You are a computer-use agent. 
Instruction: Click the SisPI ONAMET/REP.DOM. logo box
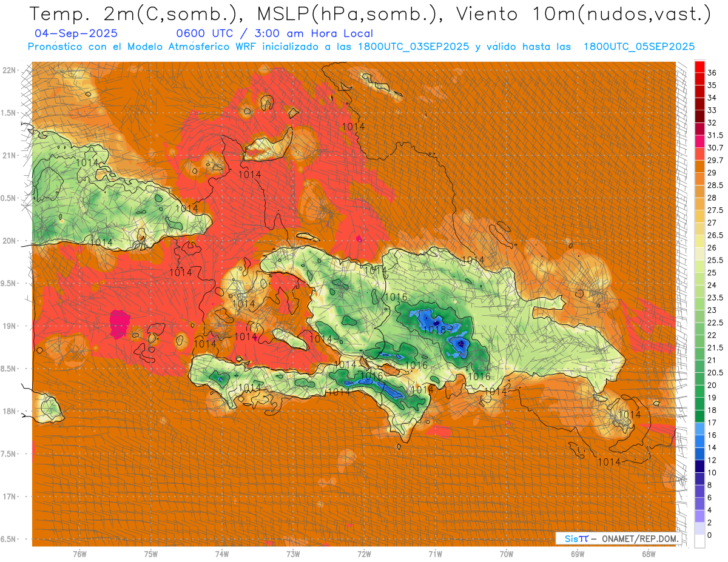(618, 538)
